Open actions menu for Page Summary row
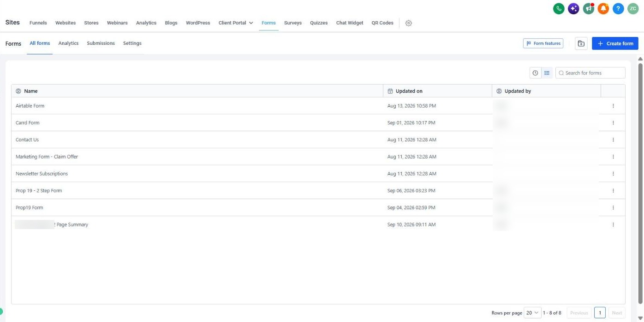 coord(613,225)
